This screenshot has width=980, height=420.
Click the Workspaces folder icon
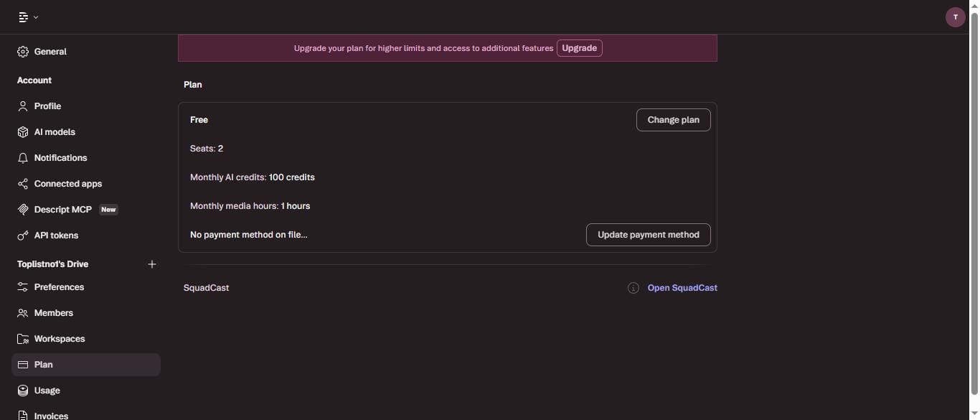point(23,339)
